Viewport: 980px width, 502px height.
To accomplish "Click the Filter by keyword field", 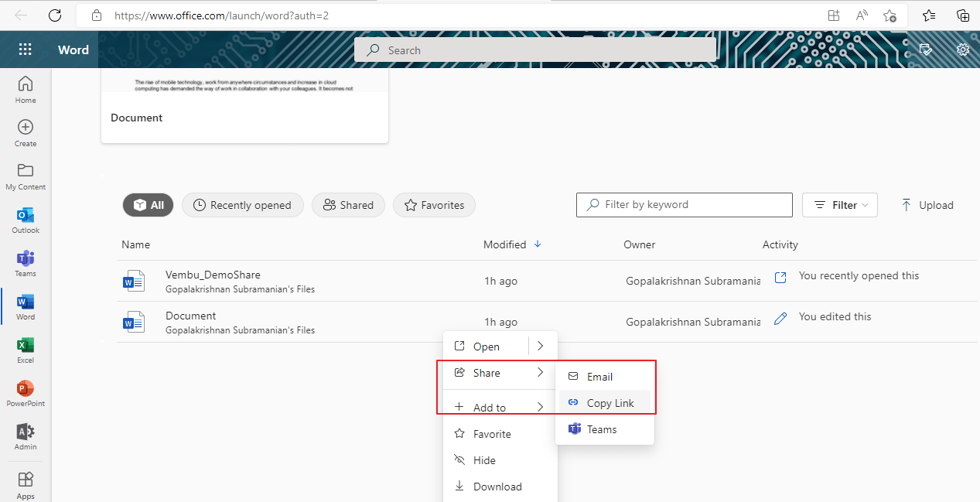I will click(x=685, y=205).
